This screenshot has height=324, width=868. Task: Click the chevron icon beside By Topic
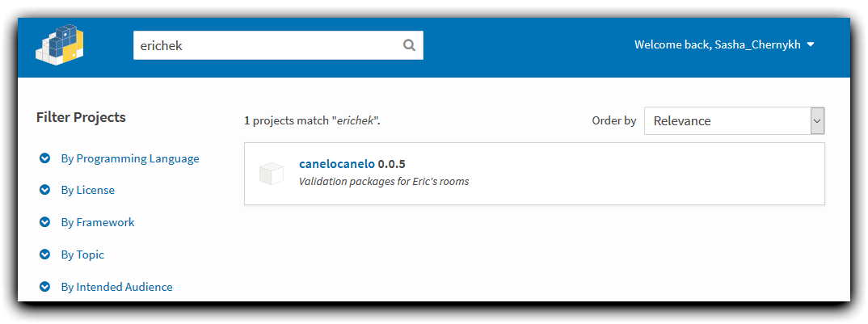[x=44, y=255]
